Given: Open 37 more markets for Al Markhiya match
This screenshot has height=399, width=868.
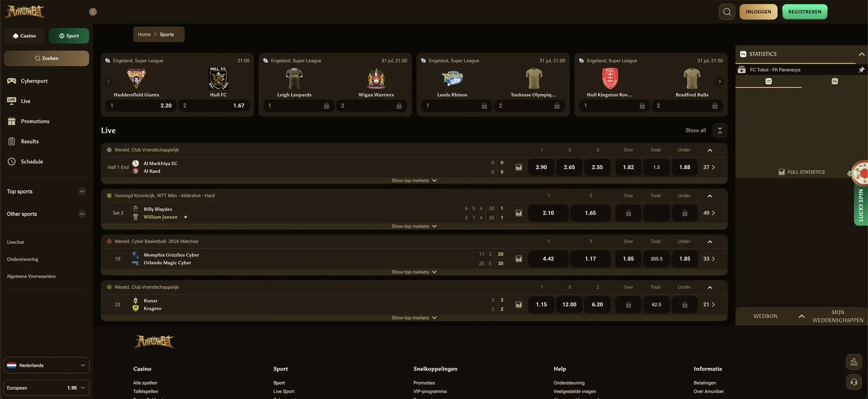Looking at the screenshot, I should (709, 167).
